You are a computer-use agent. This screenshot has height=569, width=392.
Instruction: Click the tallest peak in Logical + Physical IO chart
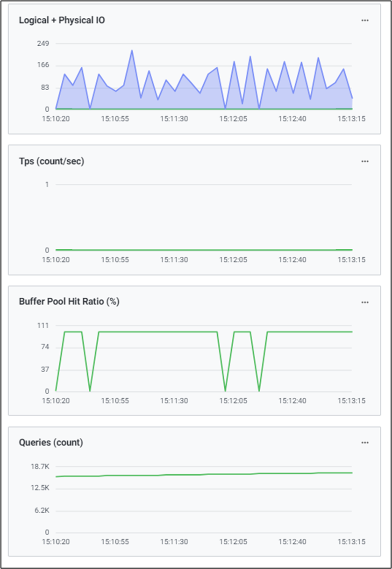(132, 50)
